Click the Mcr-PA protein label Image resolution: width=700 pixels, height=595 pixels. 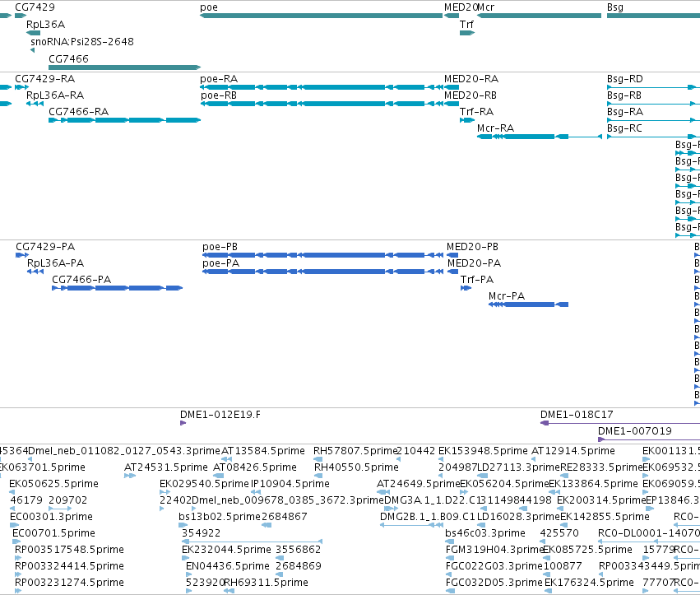(x=507, y=296)
